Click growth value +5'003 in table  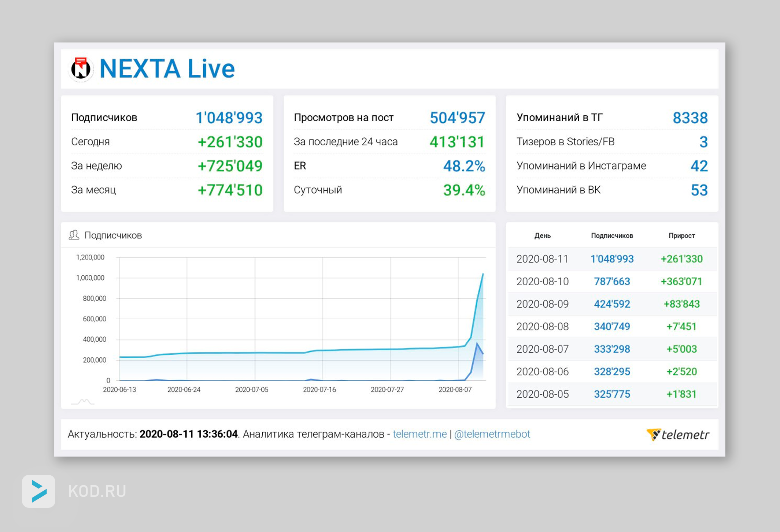[x=681, y=349]
